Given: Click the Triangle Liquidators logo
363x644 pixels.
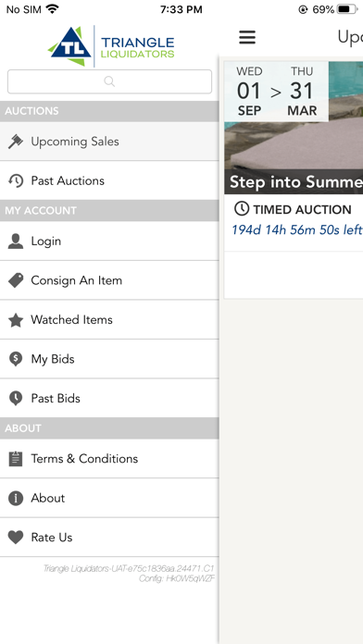Looking at the screenshot, I should (x=111, y=46).
